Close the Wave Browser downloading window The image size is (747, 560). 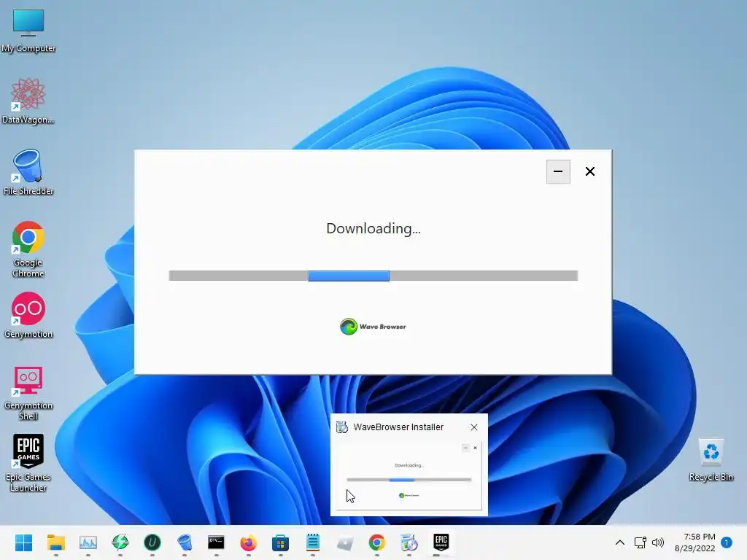(589, 171)
